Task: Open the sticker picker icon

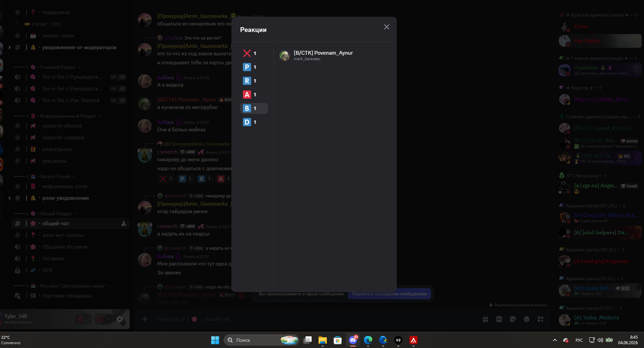Action: pos(513,319)
